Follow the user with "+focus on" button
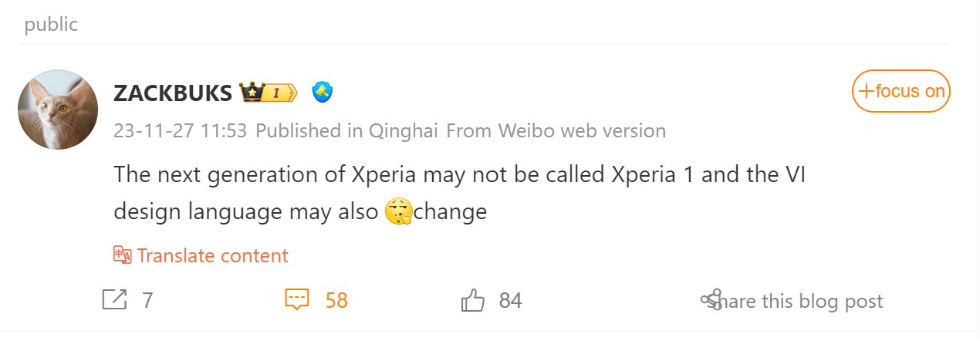The image size is (980, 341). pos(901,91)
